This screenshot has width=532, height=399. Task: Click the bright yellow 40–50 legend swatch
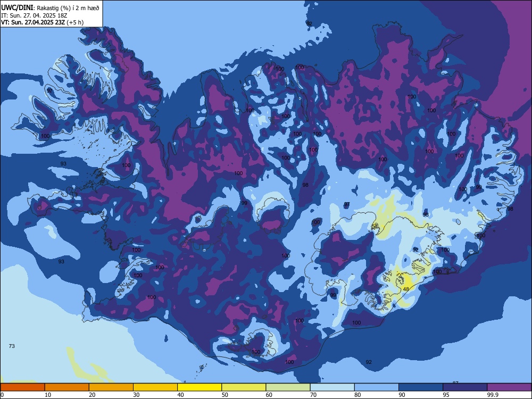199,387
